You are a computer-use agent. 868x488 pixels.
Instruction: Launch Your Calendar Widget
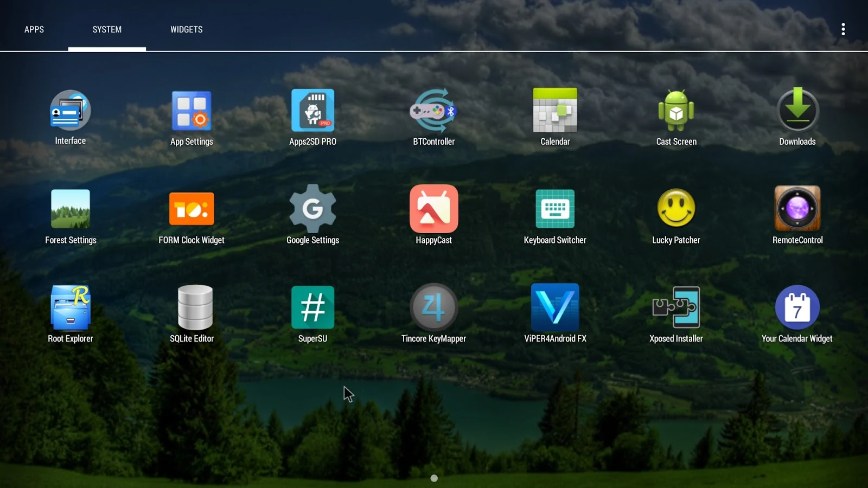click(797, 307)
